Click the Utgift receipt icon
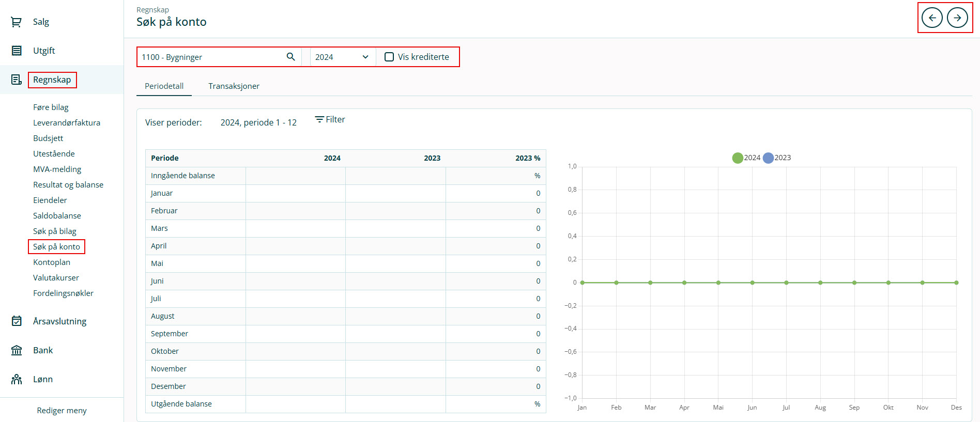Screen dimensions: 980x422 [17, 51]
